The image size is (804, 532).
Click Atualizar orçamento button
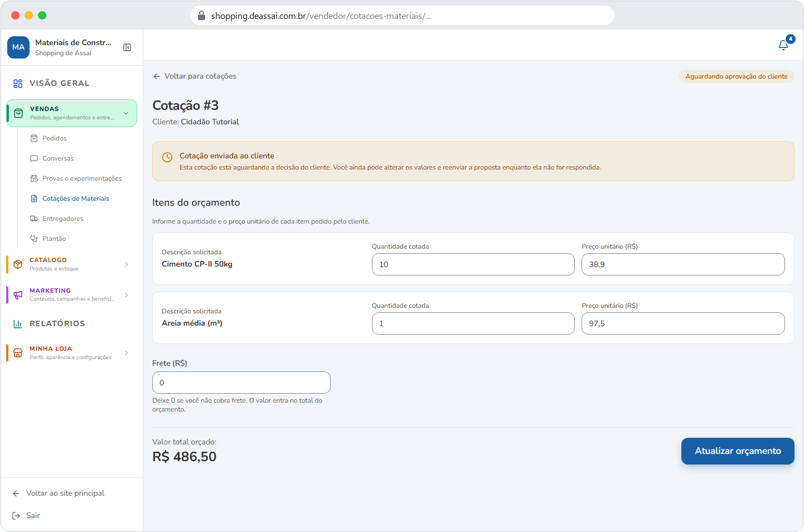738,451
